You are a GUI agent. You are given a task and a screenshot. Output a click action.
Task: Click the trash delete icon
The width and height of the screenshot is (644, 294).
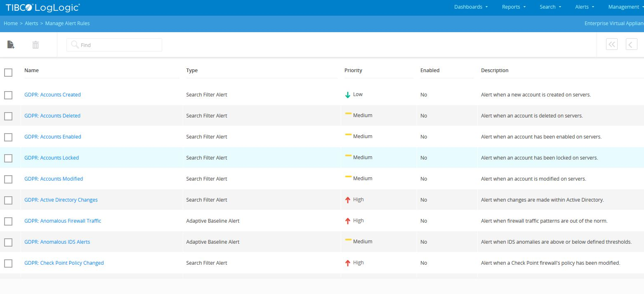pos(35,45)
